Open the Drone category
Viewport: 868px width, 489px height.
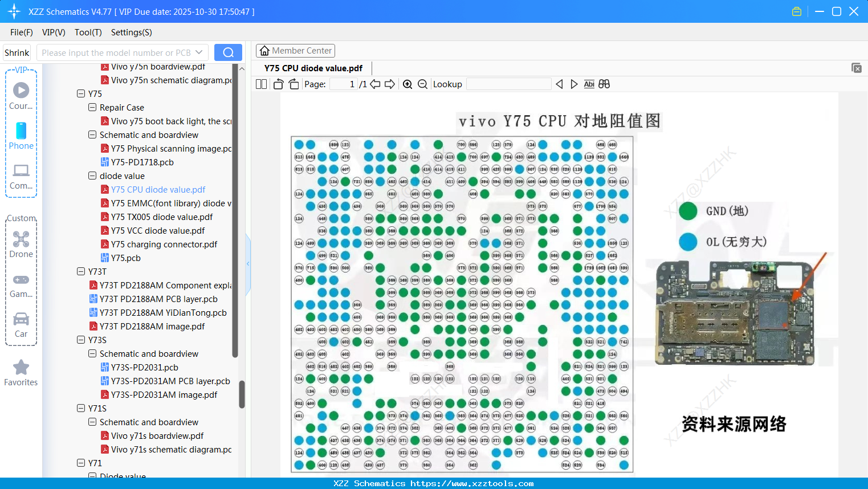click(x=21, y=244)
